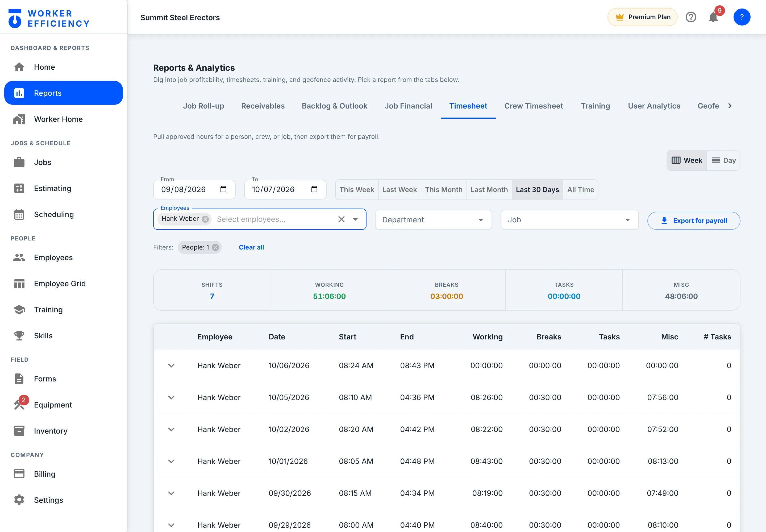This screenshot has height=532, width=766.
Task: Switch to Day view
Action: (x=723, y=160)
